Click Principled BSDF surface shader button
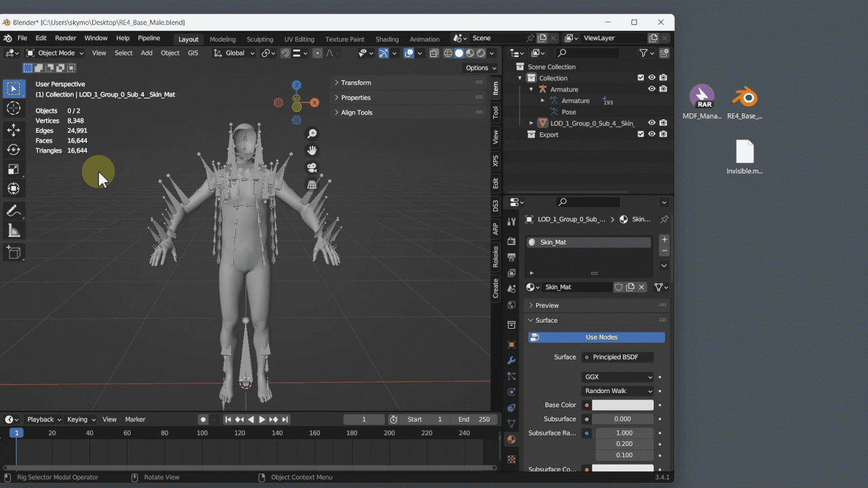This screenshot has width=868, height=488. point(618,357)
